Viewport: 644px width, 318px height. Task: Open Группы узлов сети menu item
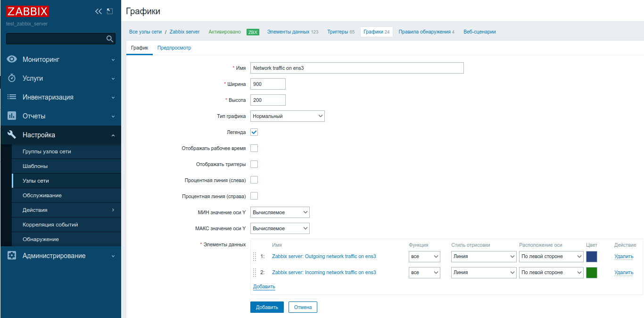(66, 151)
